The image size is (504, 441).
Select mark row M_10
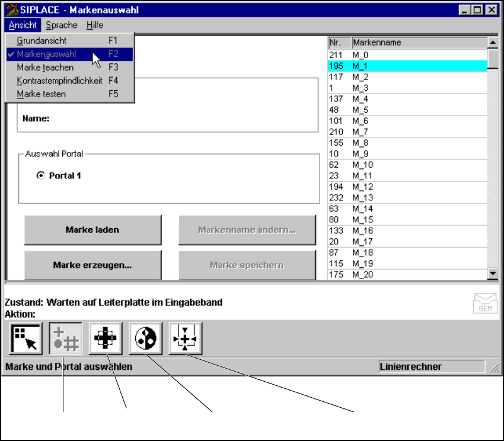[407, 165]
